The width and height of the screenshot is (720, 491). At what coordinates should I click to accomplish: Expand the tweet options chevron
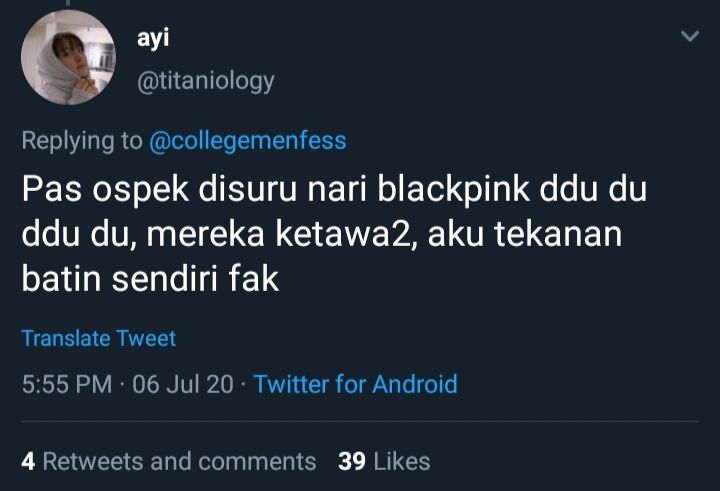690,36
